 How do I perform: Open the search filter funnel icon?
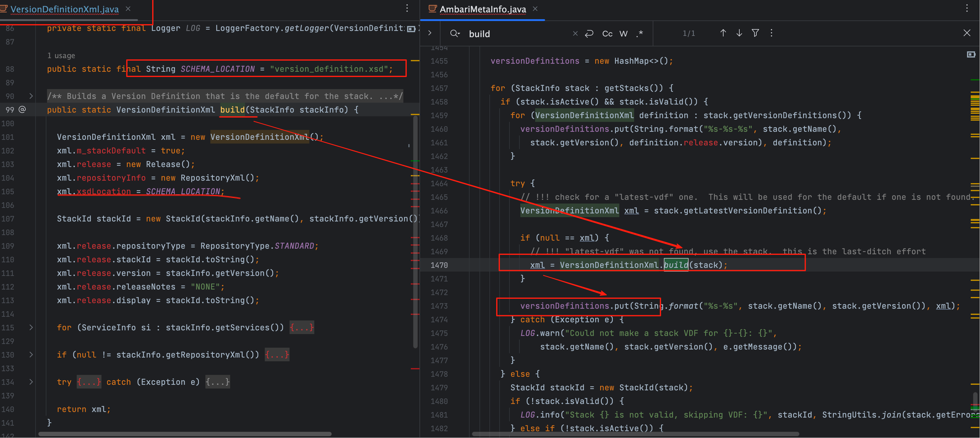pyautogui.click(x=755, y=33)
